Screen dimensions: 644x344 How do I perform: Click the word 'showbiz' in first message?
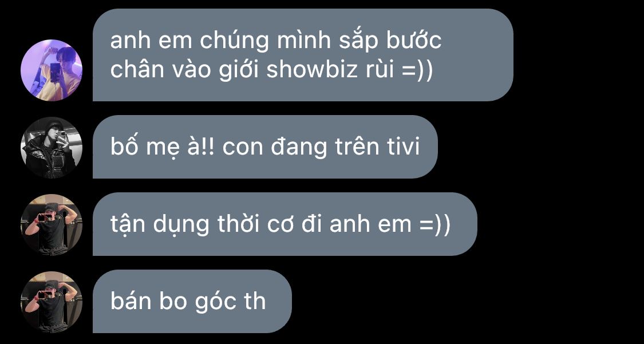312,70
